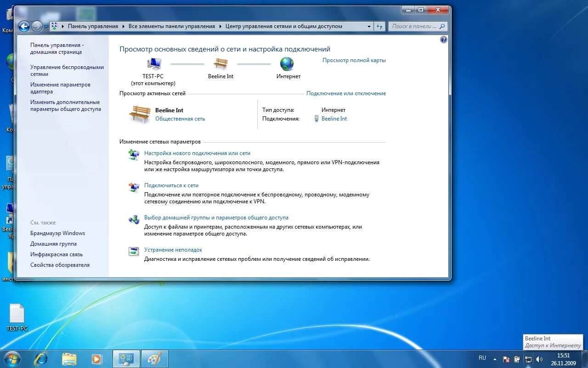Click 'Общественная сеть' link
This screenshot has width=588, height=368.
(180, 119)
